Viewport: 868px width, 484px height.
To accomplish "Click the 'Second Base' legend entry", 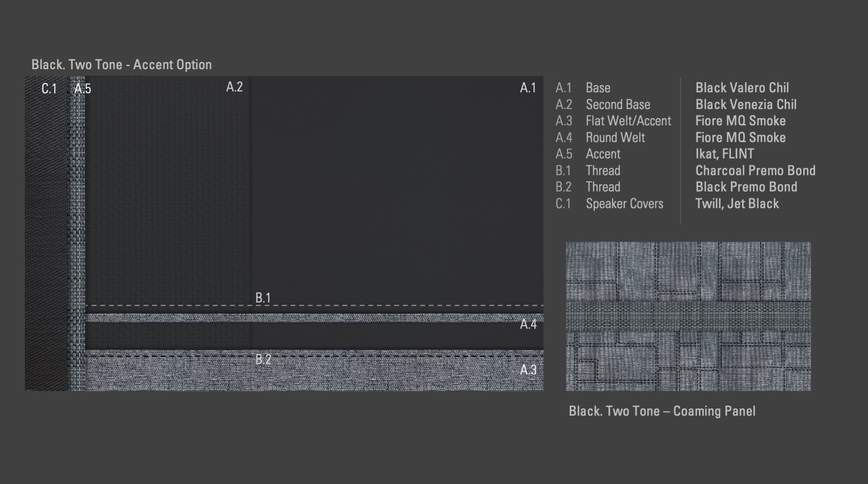I will (x=618, y=104).
